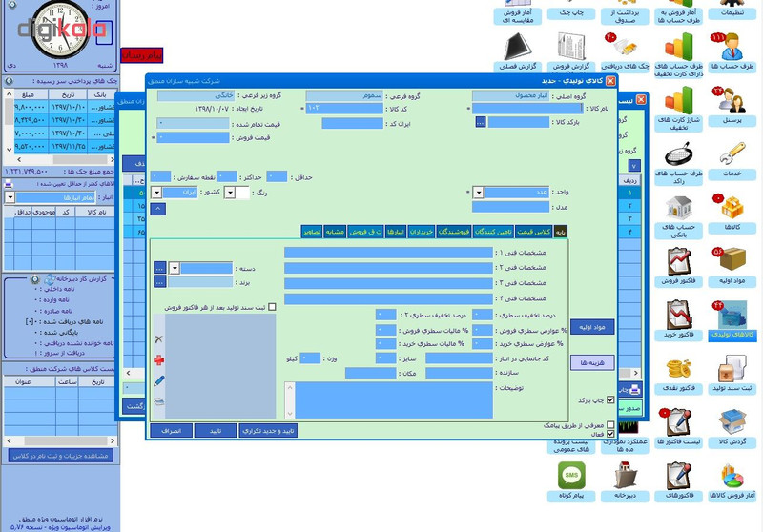Switch to the کلاس قیمت tab
Screen dimensions: 763x532
[x=533, y=232]
